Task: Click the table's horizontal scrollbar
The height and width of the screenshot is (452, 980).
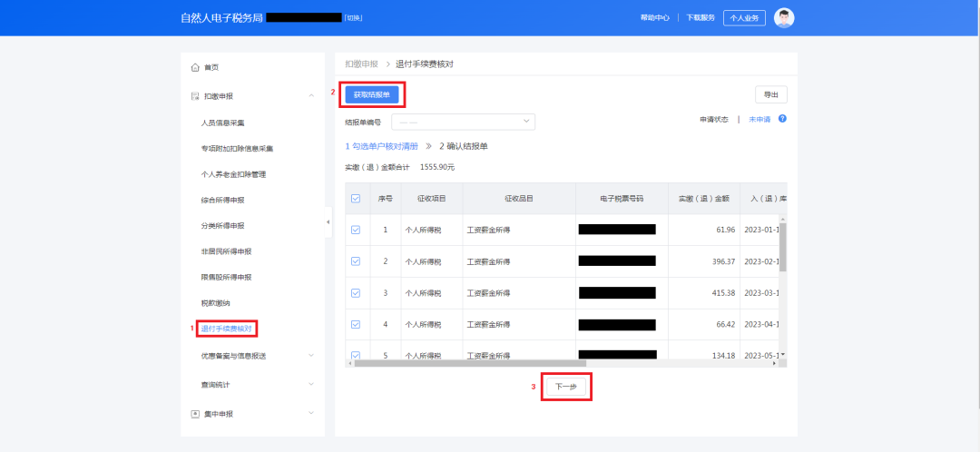Action: 544,363
